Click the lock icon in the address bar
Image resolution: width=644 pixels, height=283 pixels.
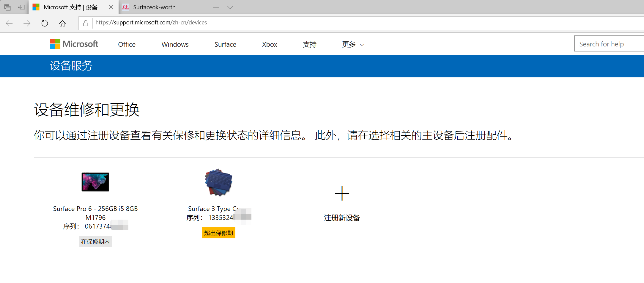coord(85,23)
